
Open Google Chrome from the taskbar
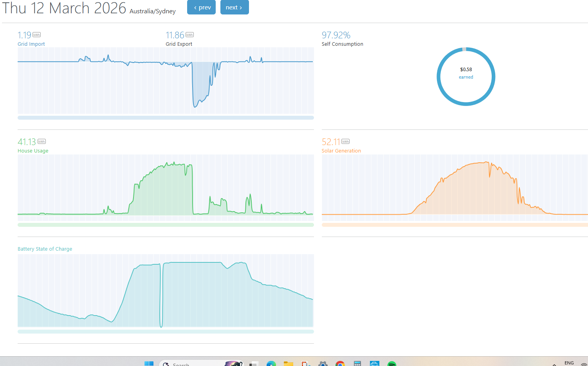pyautogui.click(x=340, y=364)
